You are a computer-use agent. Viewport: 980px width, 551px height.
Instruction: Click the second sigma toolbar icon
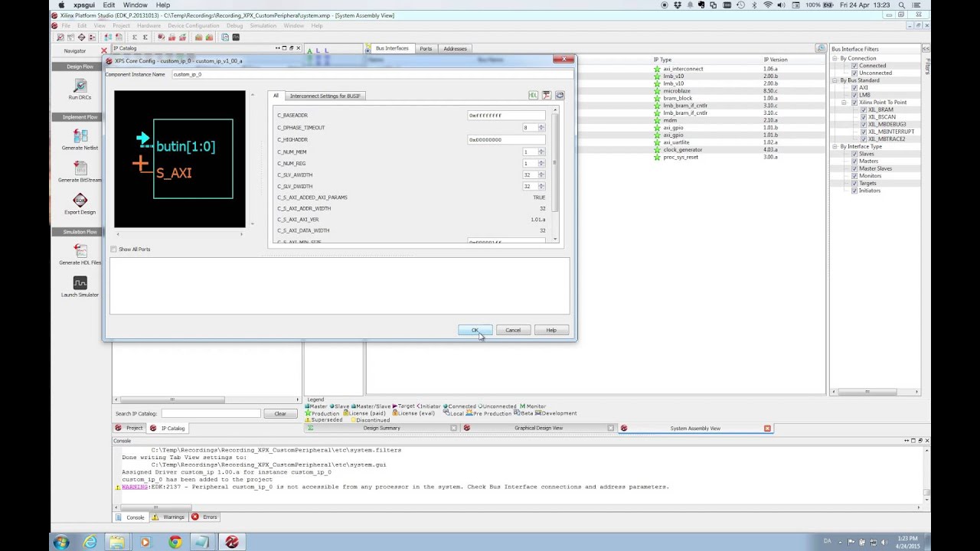pyautogui.click(x=145, y=37)
